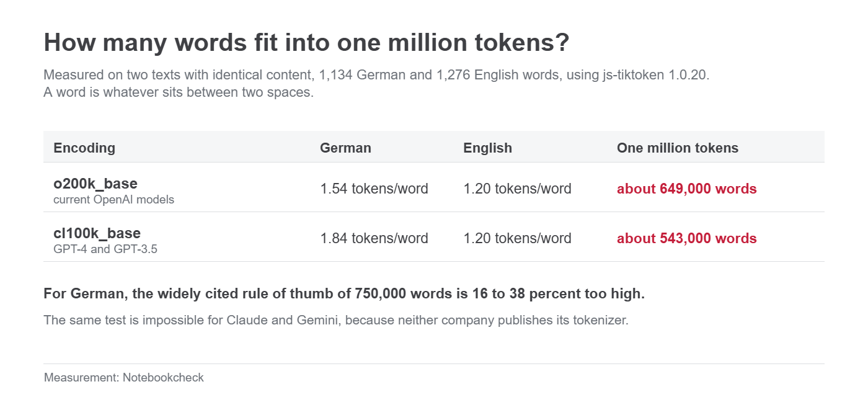Select the German column header
The image size is (868, 397).
(345, 148)
